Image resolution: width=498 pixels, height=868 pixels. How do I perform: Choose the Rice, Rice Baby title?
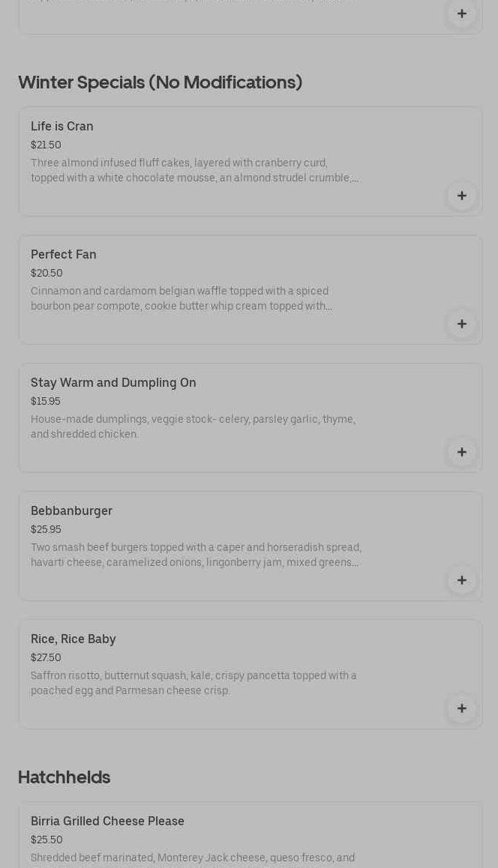pos(73,639)
